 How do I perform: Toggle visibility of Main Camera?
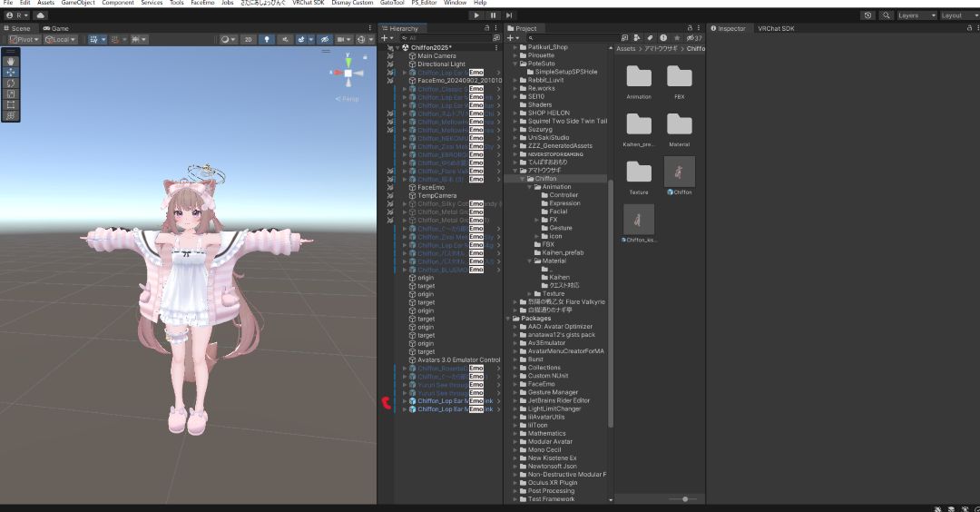(390, 55)
